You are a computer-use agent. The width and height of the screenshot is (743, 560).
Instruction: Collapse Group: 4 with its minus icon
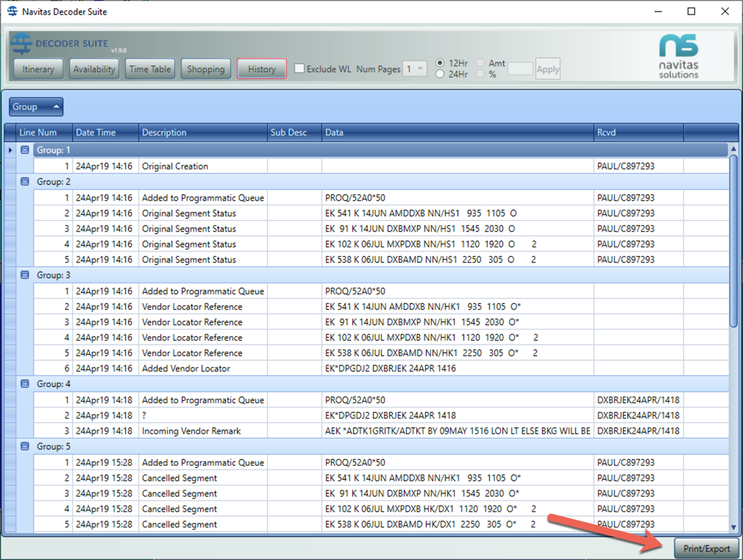(25, 383)
